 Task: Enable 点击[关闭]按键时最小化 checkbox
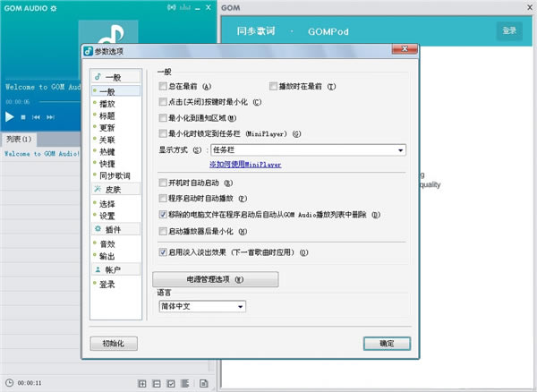pyautogui.click(x=163, y=102)
